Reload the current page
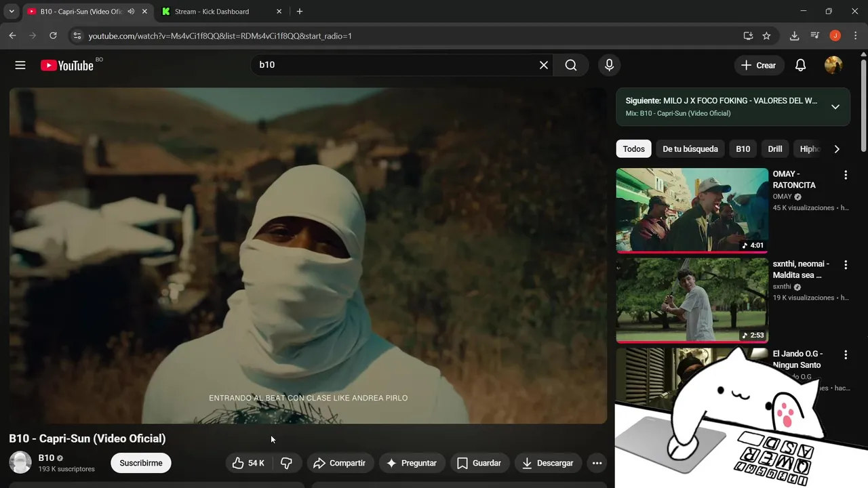Viewport: 868px width, 488px height. click(x=53, y=36)
